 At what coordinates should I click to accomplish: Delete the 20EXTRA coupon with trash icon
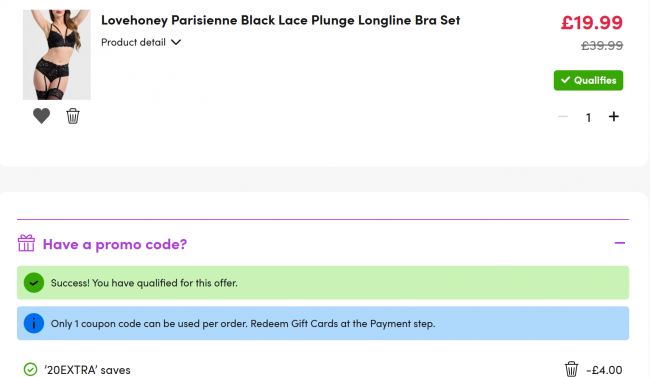571,369
